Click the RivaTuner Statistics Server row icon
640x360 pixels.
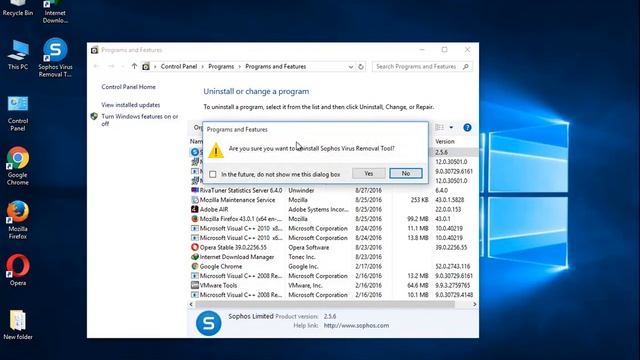[x=195, y=190]
